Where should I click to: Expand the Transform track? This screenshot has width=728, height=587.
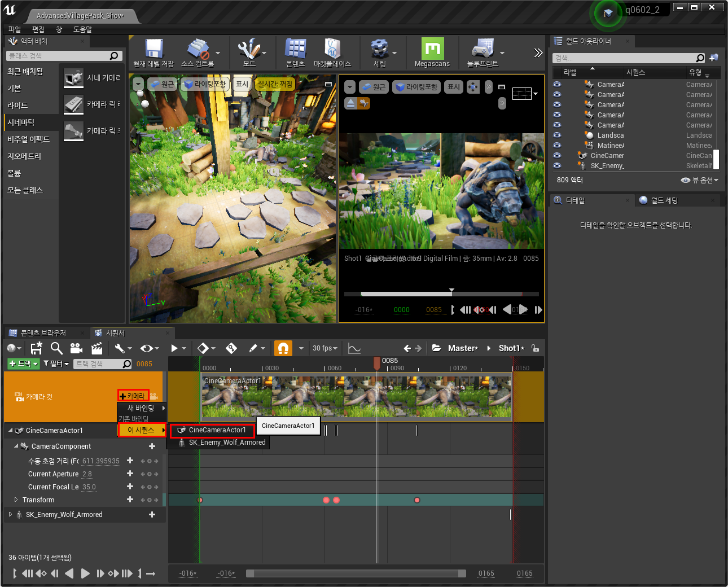[16, 500]
